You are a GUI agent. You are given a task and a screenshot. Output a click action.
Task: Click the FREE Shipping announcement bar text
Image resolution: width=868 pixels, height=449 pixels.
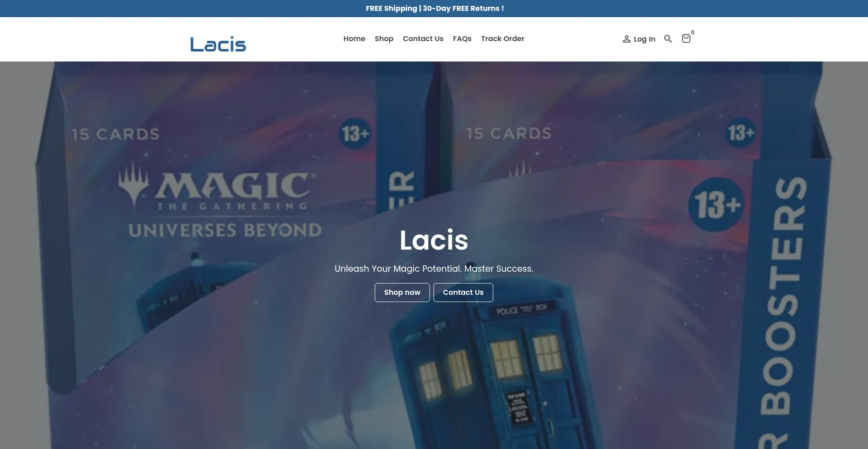point(434,8)
